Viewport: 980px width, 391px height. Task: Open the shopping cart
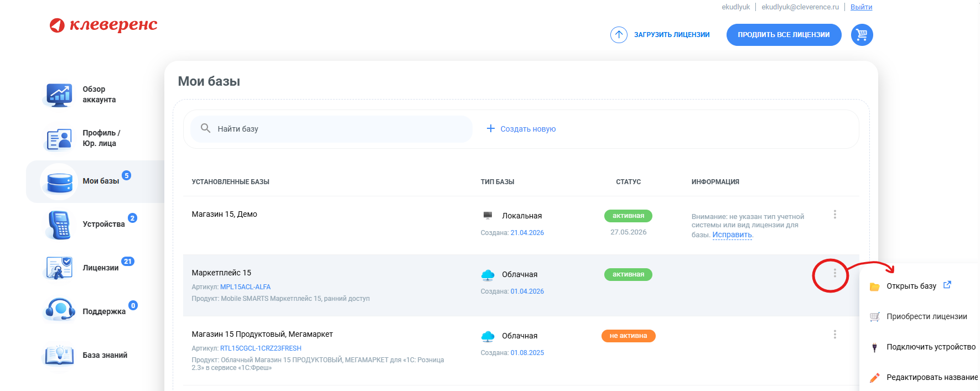click(x=862, y=35)
